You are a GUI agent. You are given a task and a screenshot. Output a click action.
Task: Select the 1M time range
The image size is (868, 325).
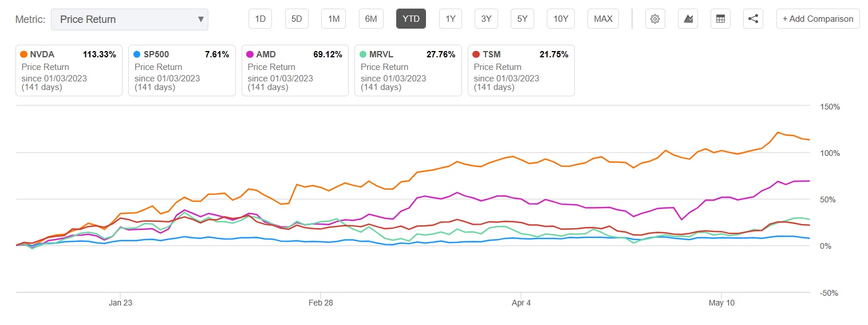pyautogui.click(x=333, y=19)
